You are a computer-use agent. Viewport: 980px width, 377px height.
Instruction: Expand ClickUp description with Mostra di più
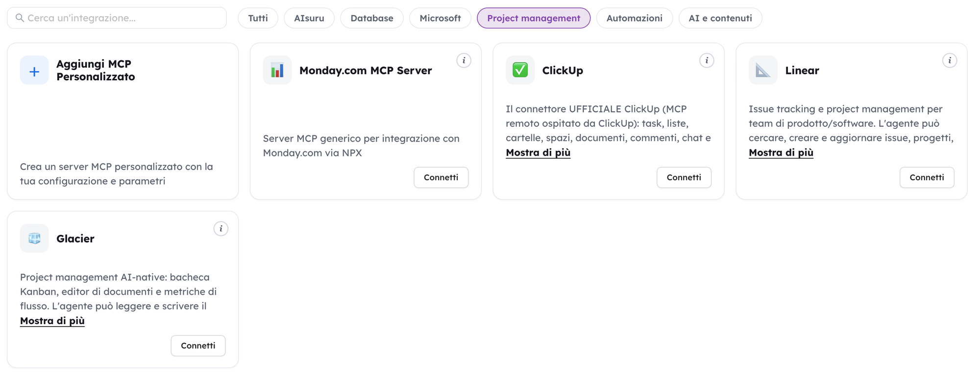[538, 153]
